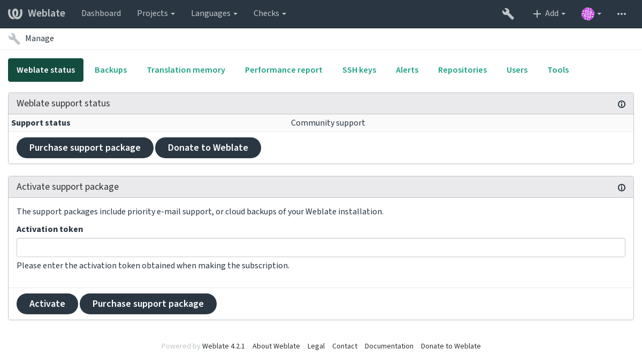Open the Weblate 4.2.1 footer link
This screenshot has height=364, width=642.
pos(224,346)
